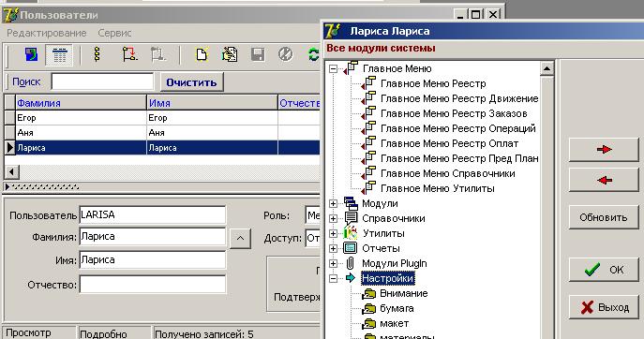644x339 pixels.
Task: Click the greyed-out tree structure toolbar icon
Action: (x=158, y=54)
